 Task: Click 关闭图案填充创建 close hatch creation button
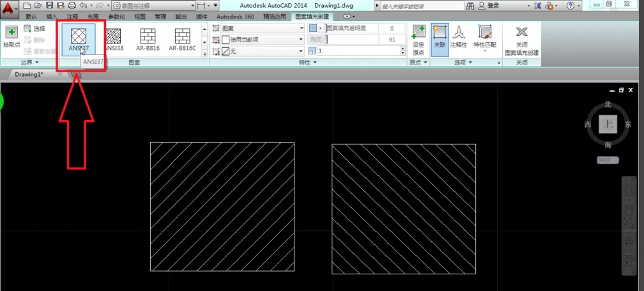(x=521, y=40)
